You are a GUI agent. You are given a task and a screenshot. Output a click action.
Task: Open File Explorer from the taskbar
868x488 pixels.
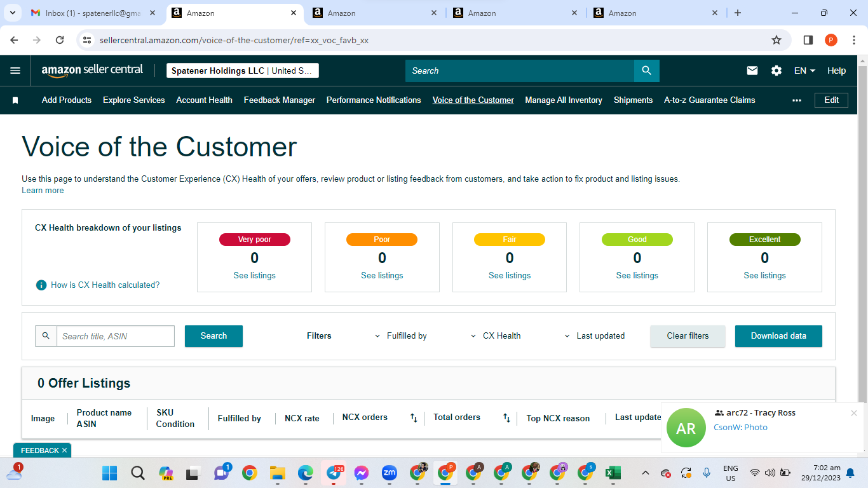point(277,473)
